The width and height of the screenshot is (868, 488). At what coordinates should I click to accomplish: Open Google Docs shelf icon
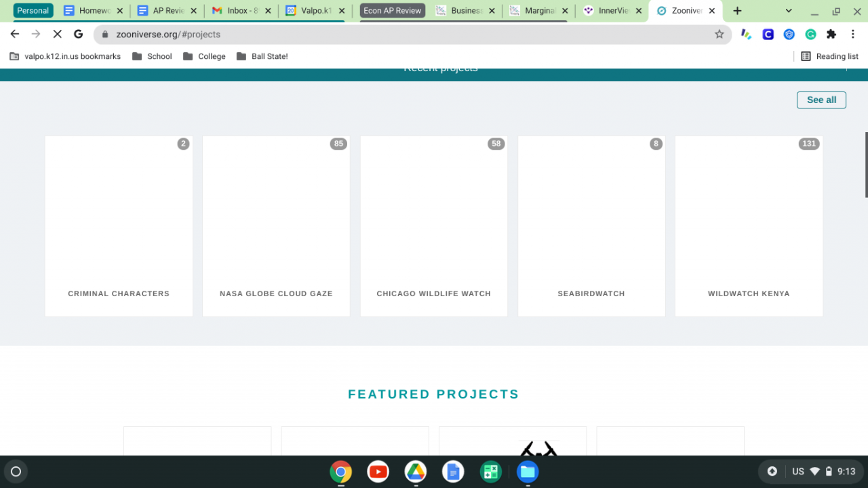[x=453, y=472]
